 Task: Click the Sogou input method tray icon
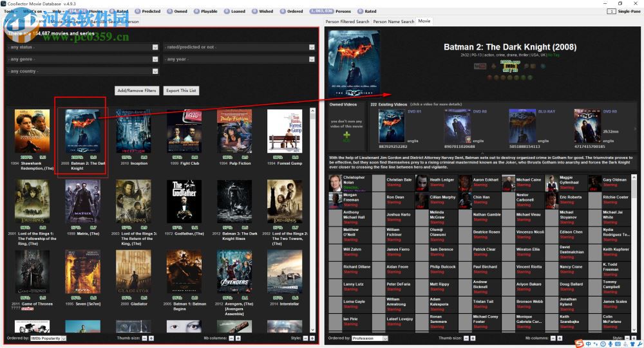[579, 343]
